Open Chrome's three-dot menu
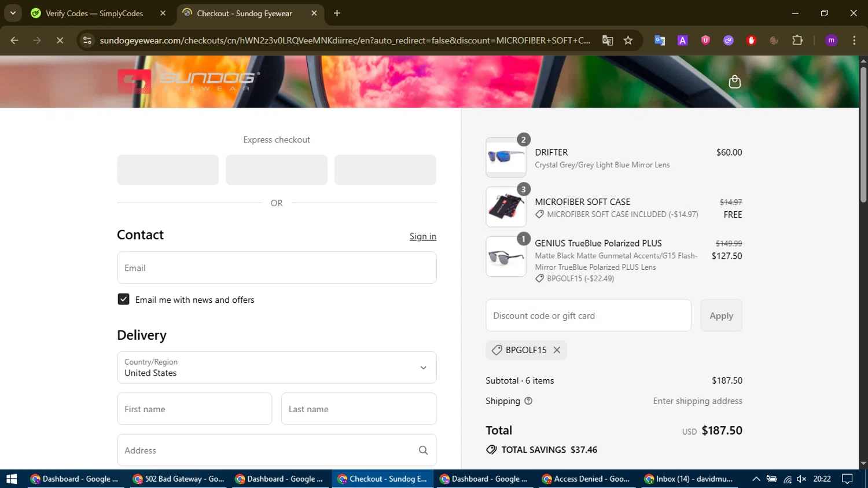This screenshot has width=868, height=488. click(x=854, y=41)
